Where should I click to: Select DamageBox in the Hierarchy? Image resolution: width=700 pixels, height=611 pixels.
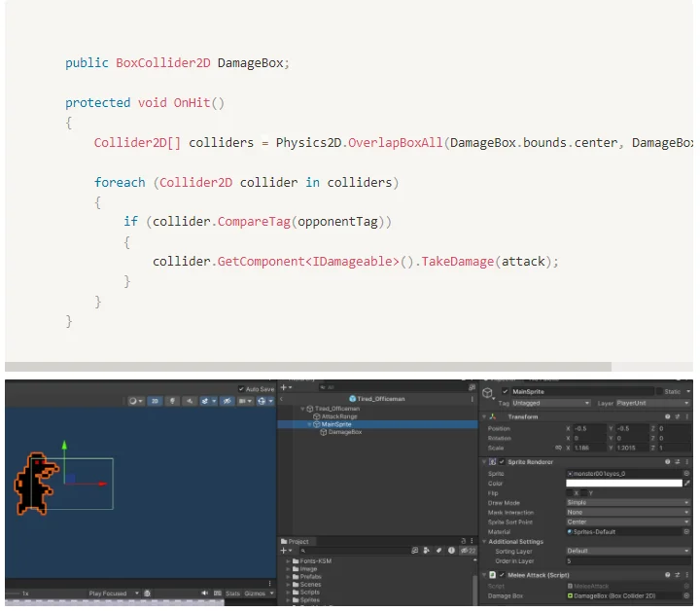point(344,432)
